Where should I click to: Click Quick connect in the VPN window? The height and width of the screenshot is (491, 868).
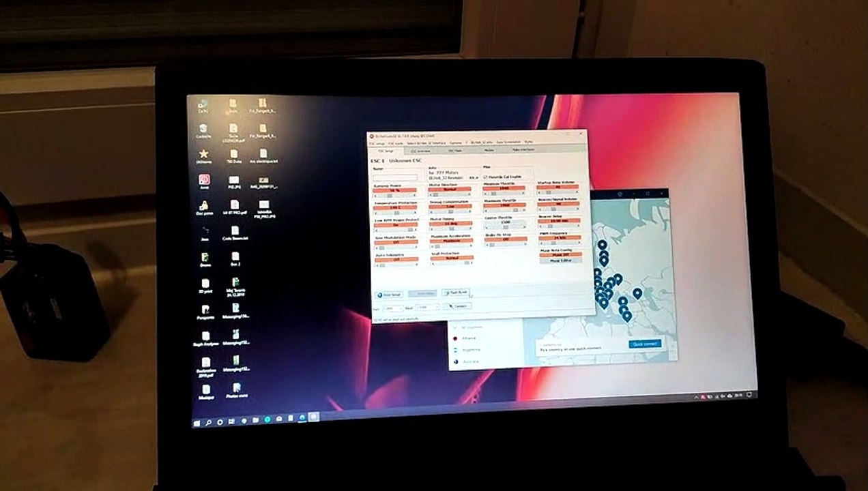click(x=645, y=344)
